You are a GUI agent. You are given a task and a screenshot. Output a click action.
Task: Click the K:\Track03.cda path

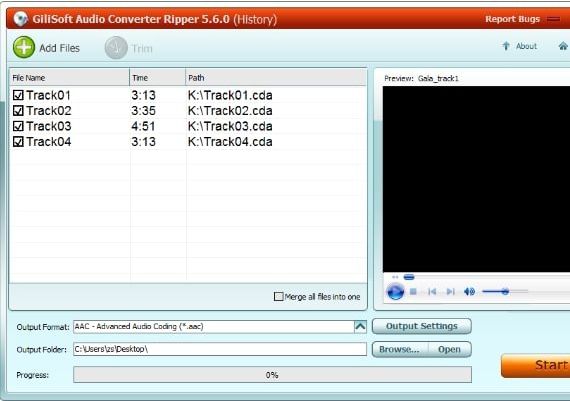click(x=230, y=126)
